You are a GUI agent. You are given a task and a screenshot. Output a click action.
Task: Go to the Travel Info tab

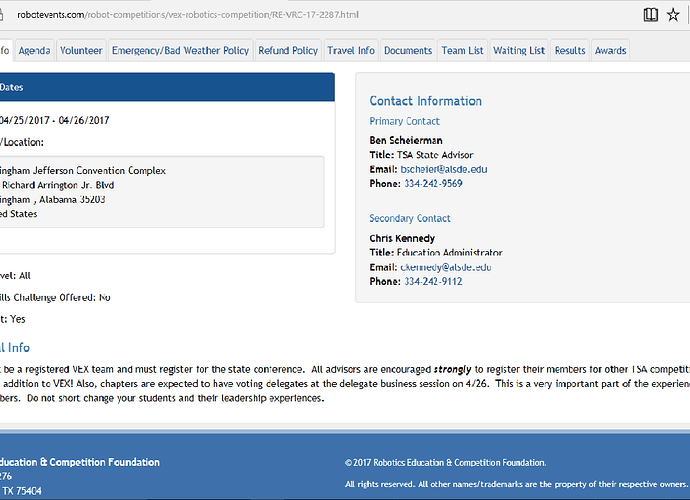pyautogui.click(x=351, y=50)
